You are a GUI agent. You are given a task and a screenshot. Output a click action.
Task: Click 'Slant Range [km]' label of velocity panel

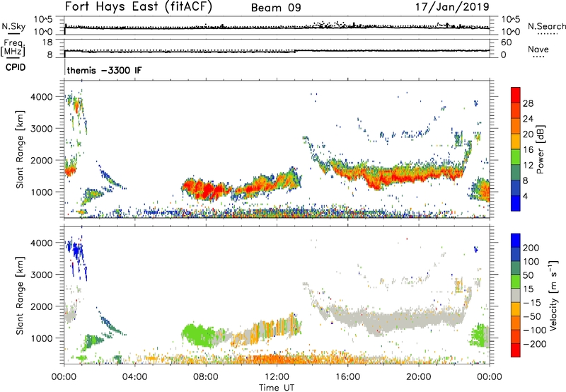[x=20, y=296]
